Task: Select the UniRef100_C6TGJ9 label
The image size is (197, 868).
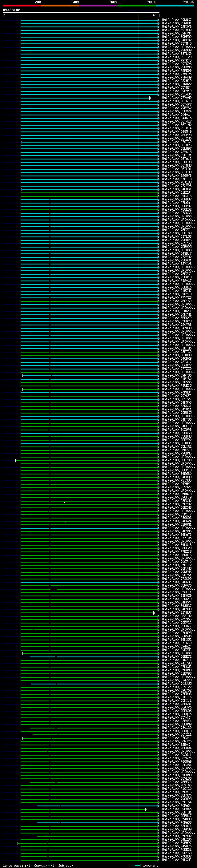Action: point(176,101)
